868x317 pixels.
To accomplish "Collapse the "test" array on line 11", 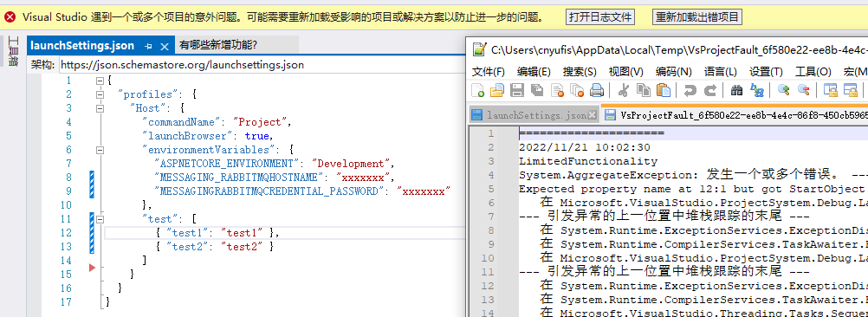I will 100,219.
